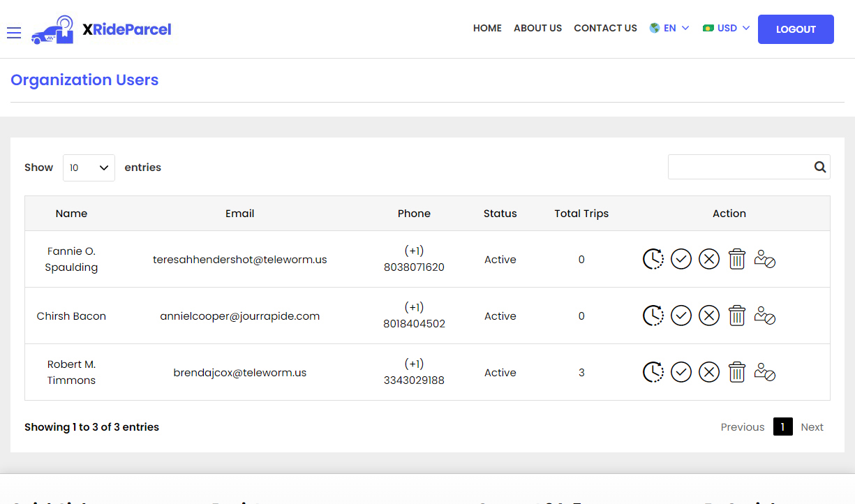This screenshot has height=504, width=855.
Task: Focus the user search input field
Action: click(x=738, y=167)
